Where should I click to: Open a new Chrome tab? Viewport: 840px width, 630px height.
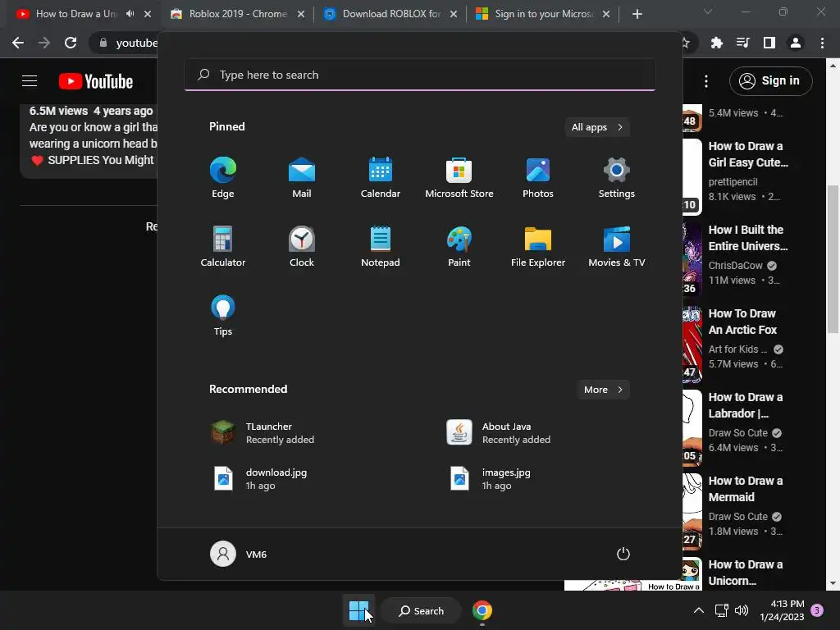click(637, 14)
